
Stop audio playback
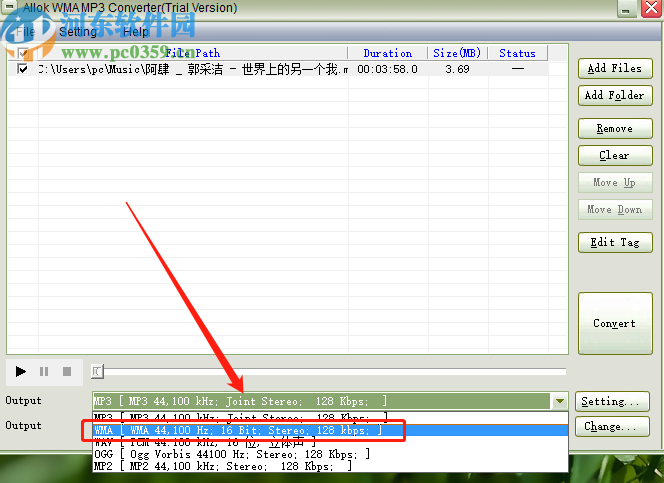[67, 372]
